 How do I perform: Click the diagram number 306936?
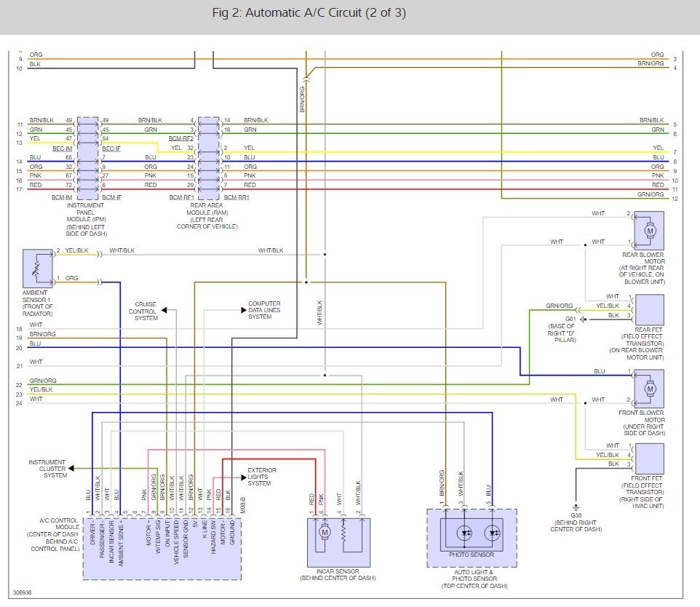click(23, 592)
